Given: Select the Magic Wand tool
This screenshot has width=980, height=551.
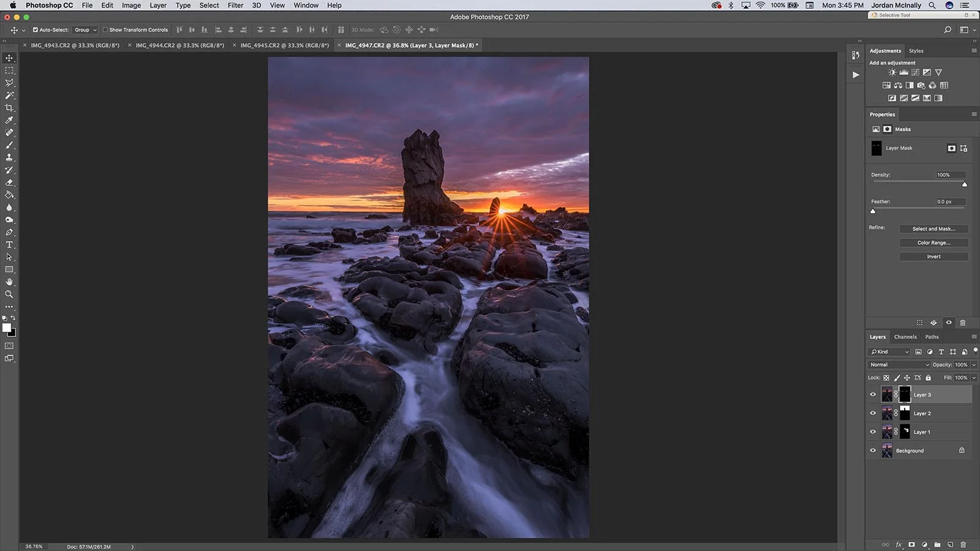Looking at the screenshot, I should tap(9, 96).
